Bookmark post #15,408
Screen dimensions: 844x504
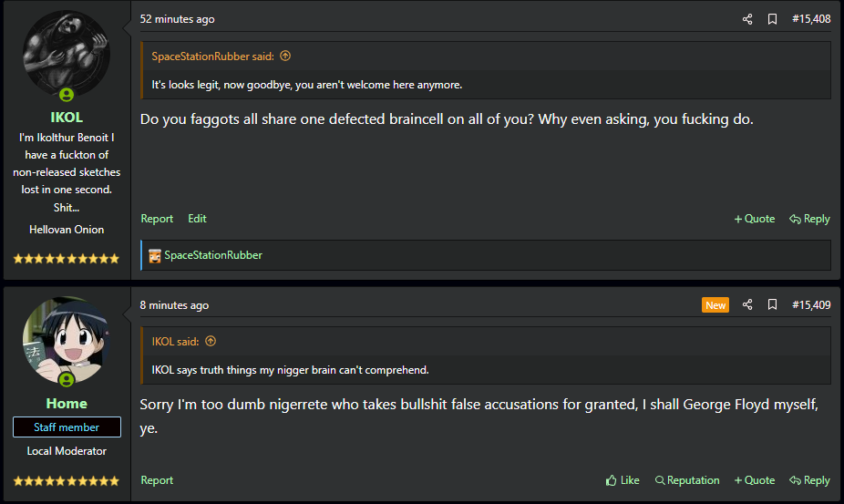click(772, 19)
